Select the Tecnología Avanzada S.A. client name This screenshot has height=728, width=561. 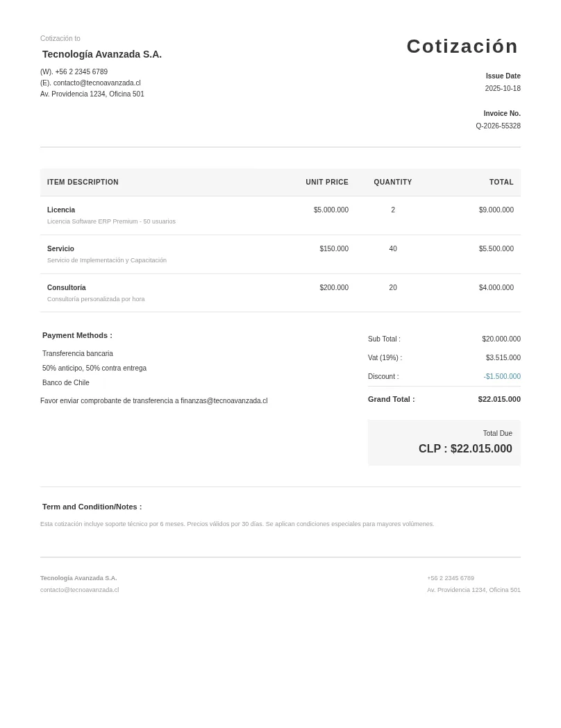click(x=101, y=54)
